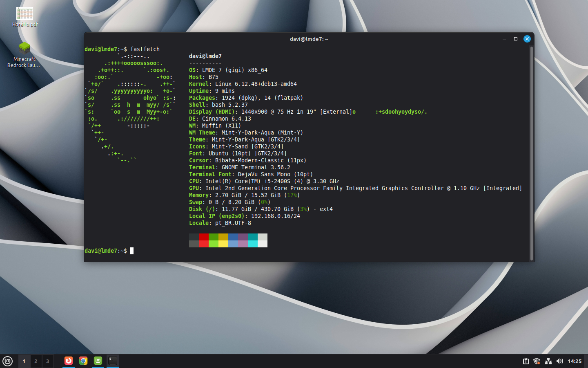Click the red swatch in fastfetch palette
The height and width of the screenshot is (368, 588).
coord(204,237)
